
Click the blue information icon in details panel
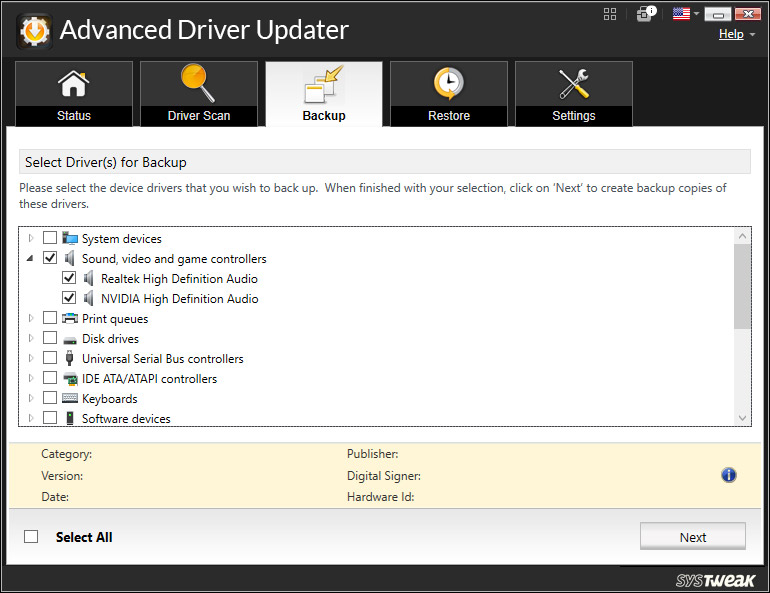(729, 475)
